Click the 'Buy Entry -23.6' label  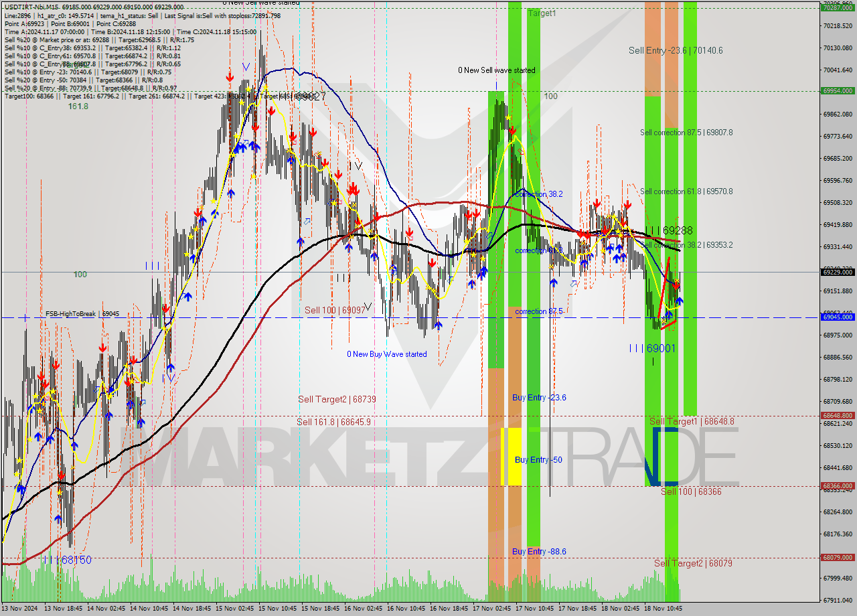pos(539,398)
